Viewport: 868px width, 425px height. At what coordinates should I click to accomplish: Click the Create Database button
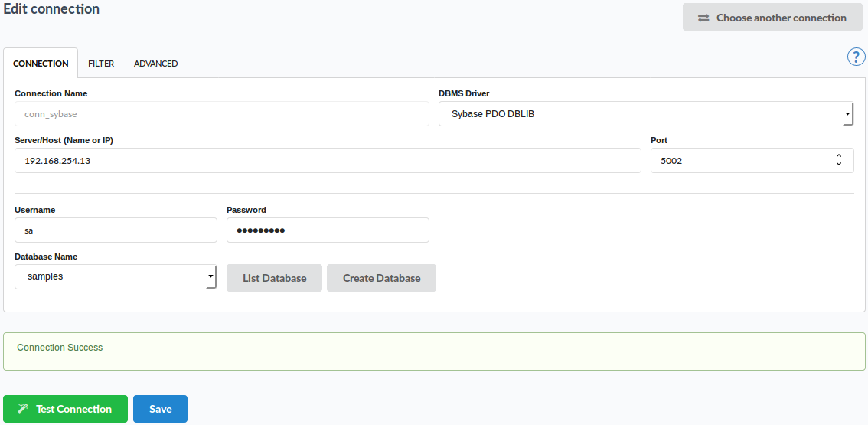point(381,278)
